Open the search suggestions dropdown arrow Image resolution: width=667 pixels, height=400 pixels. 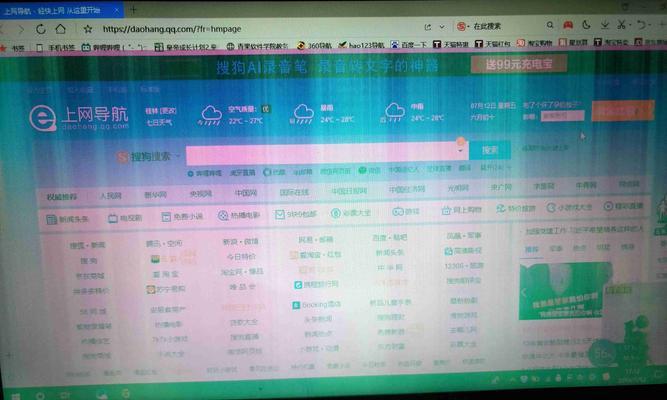tap(461, 151)
